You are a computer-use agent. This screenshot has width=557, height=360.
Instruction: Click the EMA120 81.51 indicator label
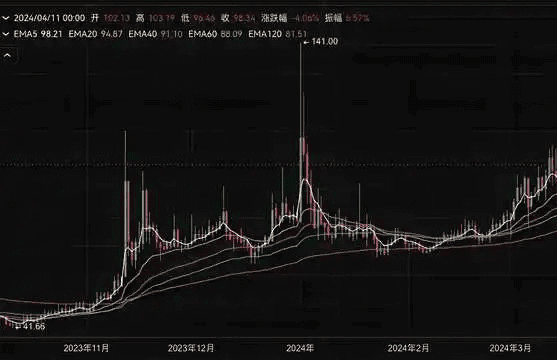click(277, 34)
